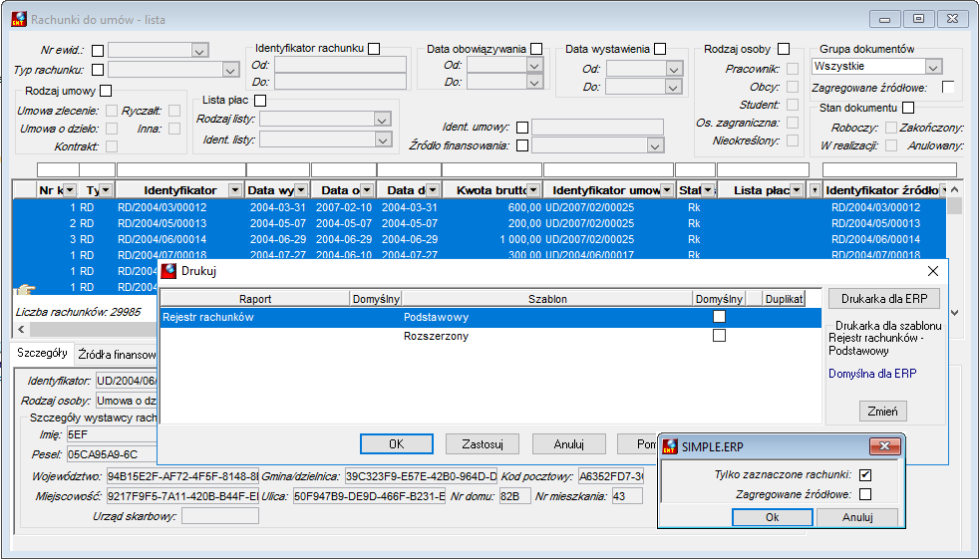This screenshot has width=980, height=560.
Task: Uncheck Tylko zaznaczone rachunki checkbox
Action: coord(865,475)
